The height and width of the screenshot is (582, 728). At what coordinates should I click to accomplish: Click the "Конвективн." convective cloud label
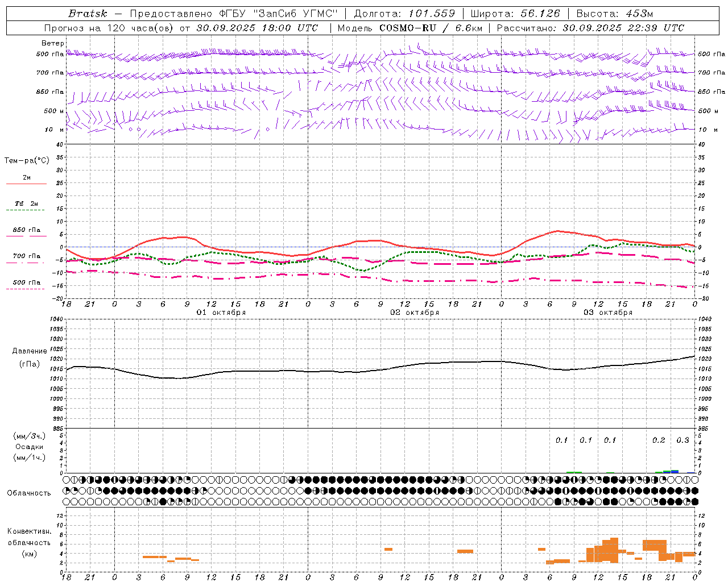29,531
